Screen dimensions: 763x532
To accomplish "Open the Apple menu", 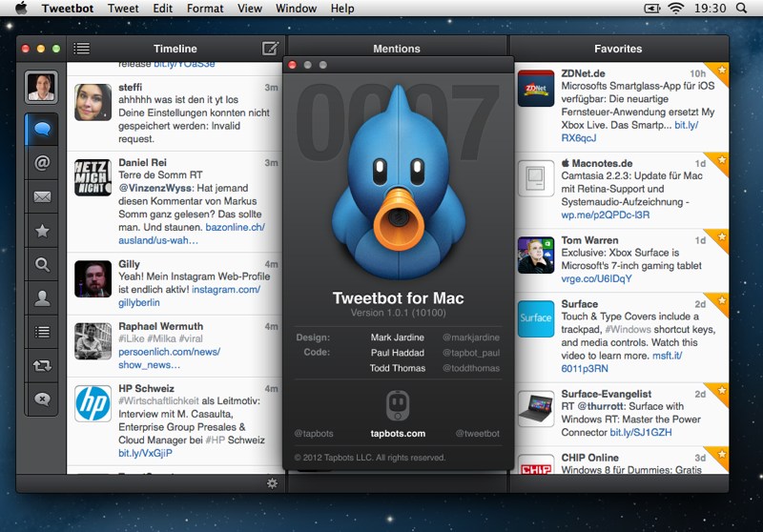I will click(21, 9).
